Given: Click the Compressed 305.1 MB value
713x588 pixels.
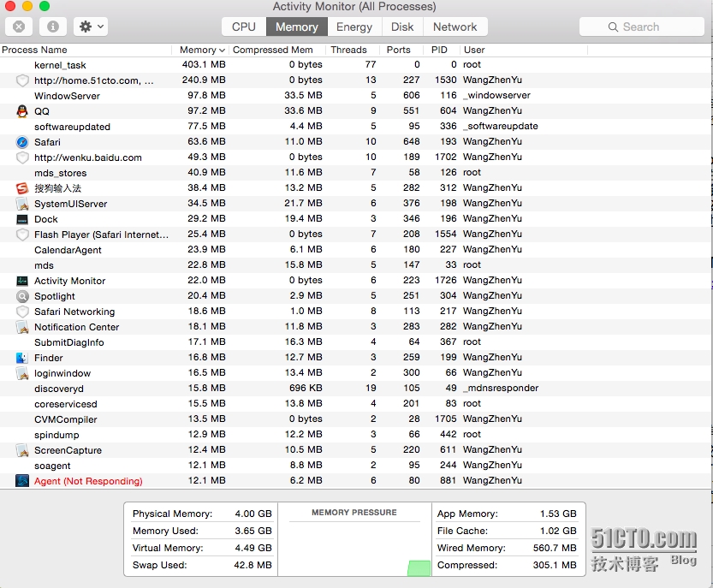Looking at the screenshot, I should click(x=555, y=565).
